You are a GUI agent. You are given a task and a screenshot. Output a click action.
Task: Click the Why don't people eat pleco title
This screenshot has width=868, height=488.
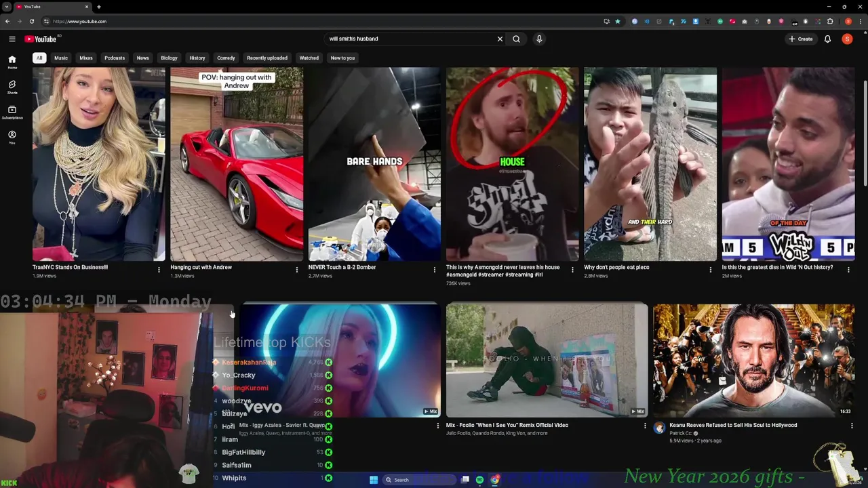(616, 267)
